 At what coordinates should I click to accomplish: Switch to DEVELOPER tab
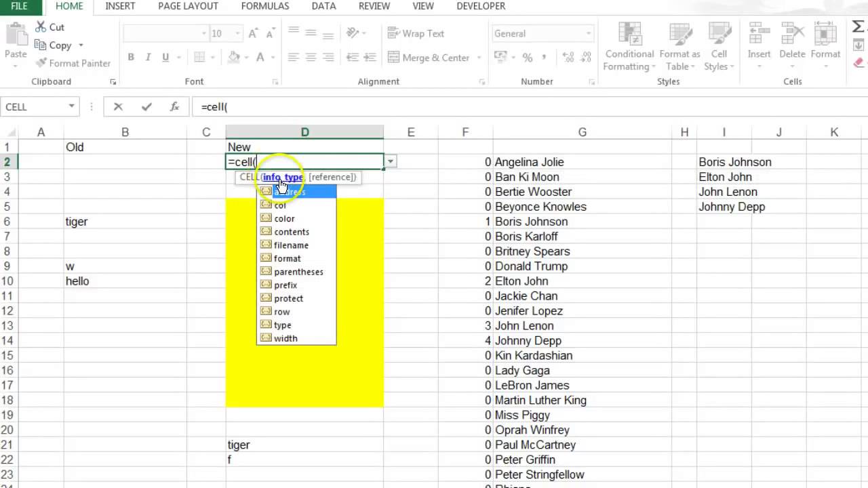[481, 6]
